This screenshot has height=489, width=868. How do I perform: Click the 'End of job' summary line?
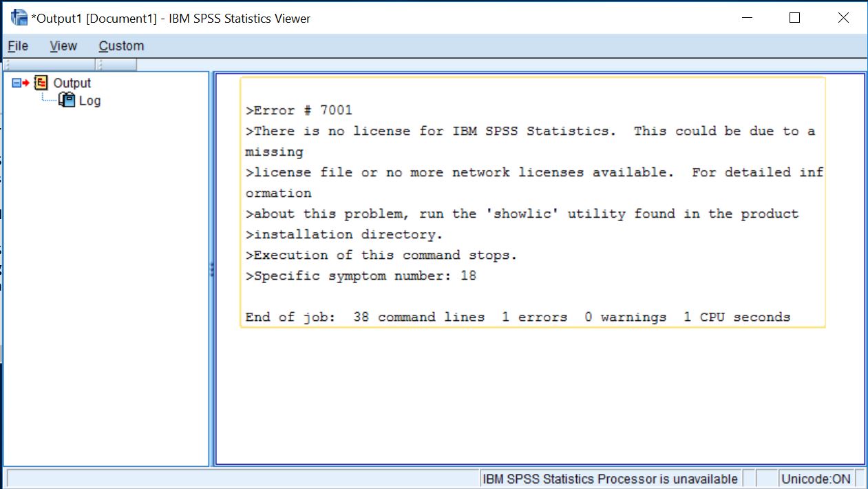click(x=518, y=317)
